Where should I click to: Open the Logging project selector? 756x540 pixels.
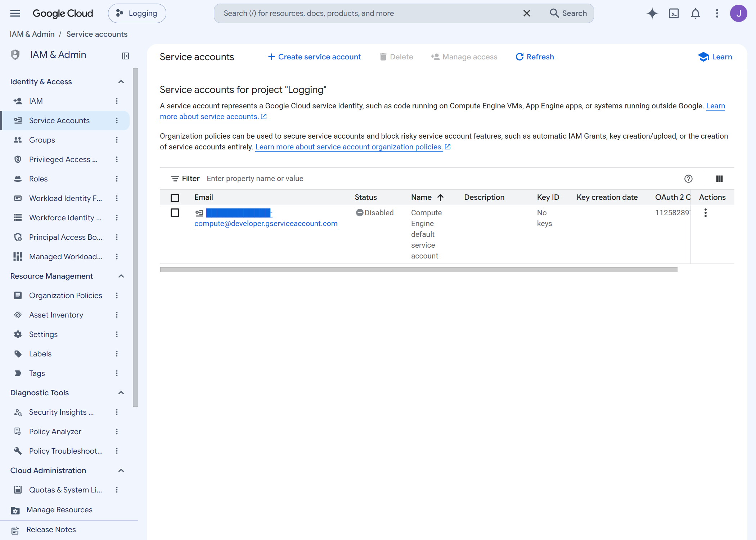[x=137, y=13]
